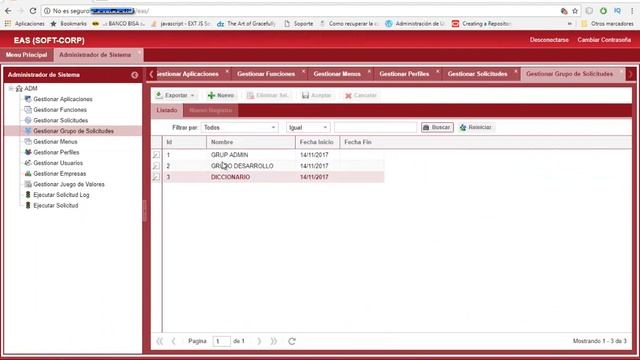
Task: Click the Nuevo button
Action: coord(221,96)
